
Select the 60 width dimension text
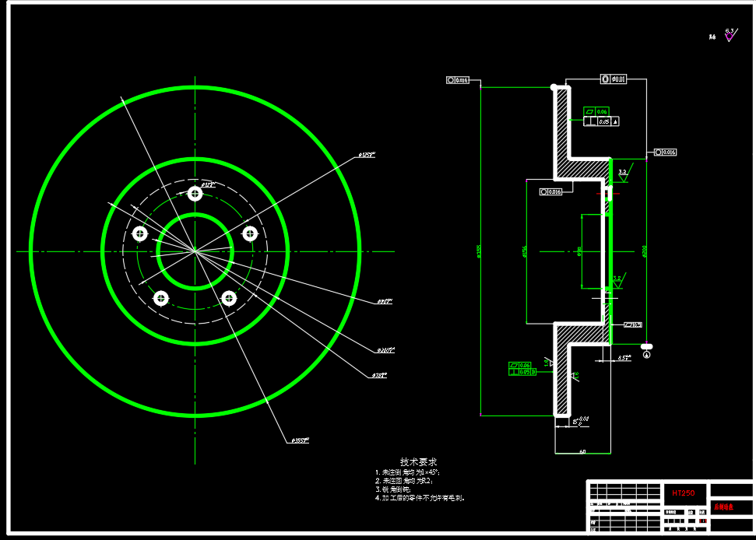click(582, 451)
